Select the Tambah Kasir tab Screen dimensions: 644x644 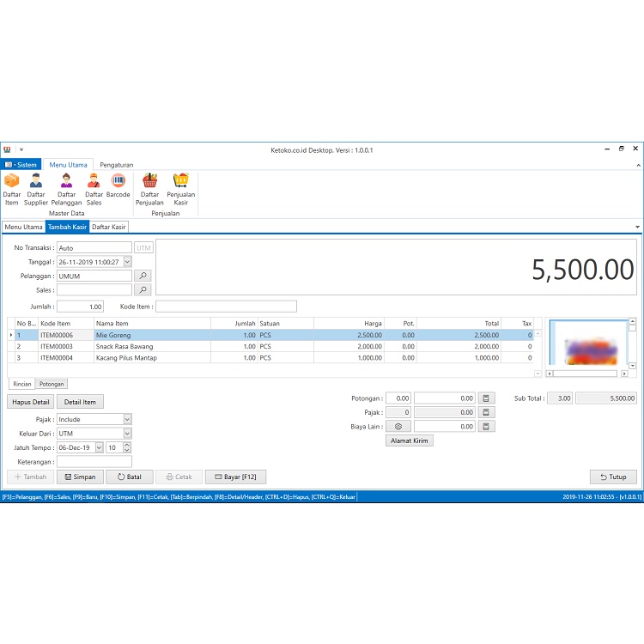(x=67, y=227)
